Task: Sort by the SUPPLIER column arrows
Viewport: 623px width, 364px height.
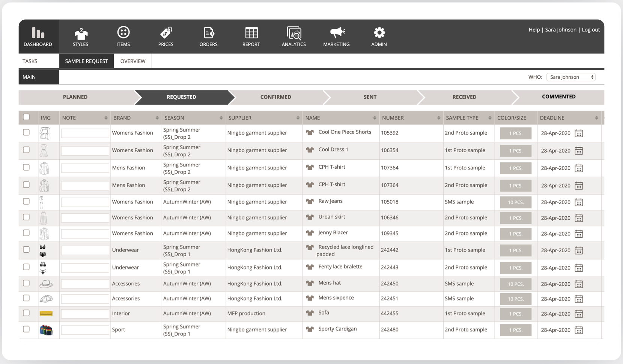Action: pyautogui.click(x=298, y=118)
